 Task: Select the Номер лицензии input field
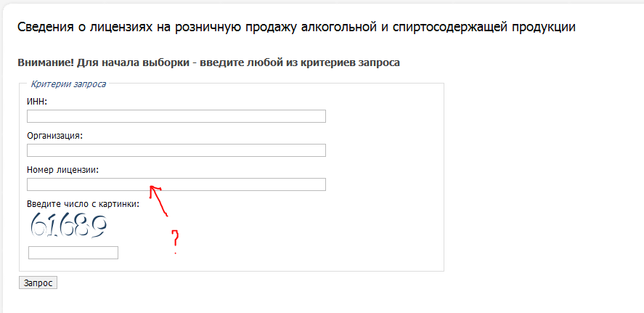pos(176,184)
